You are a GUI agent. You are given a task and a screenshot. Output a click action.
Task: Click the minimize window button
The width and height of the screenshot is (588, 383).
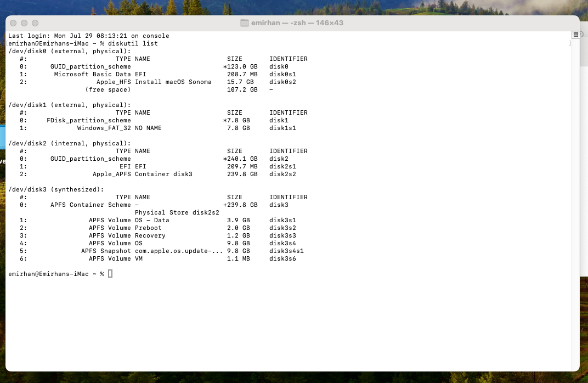coord(24,23)
